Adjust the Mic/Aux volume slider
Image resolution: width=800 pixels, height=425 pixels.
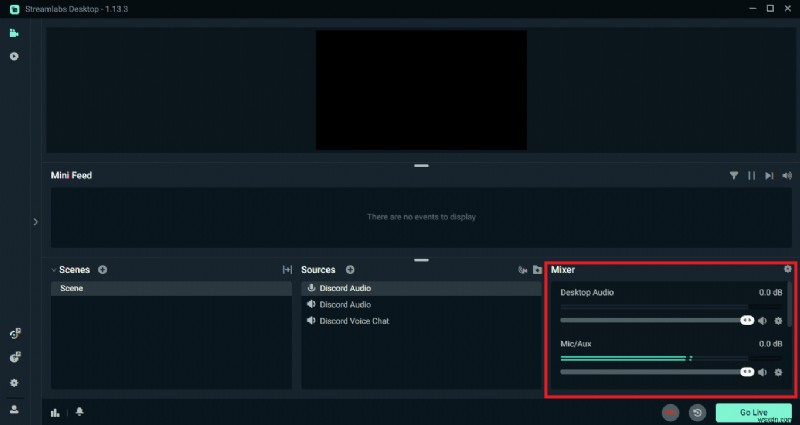[657, 372]
